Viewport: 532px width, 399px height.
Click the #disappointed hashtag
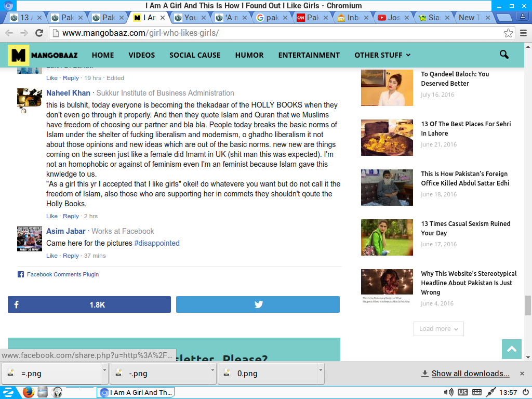[x=157, y=243]
